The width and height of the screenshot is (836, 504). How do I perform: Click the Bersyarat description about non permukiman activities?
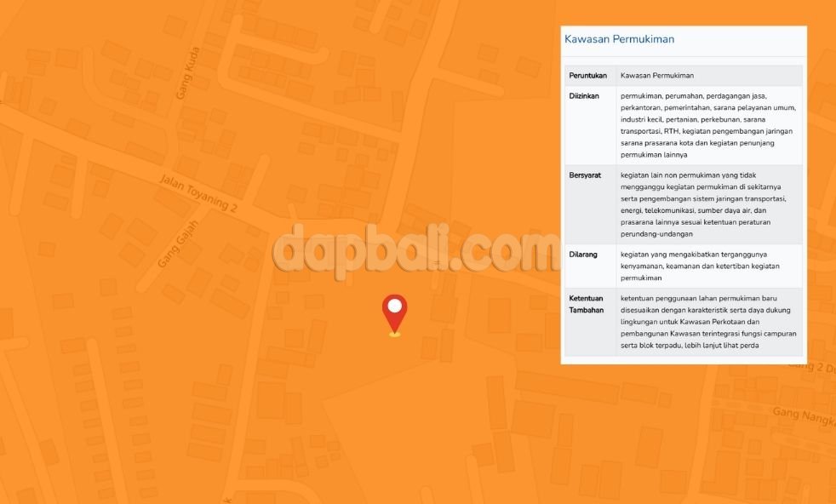click(707, 204)
